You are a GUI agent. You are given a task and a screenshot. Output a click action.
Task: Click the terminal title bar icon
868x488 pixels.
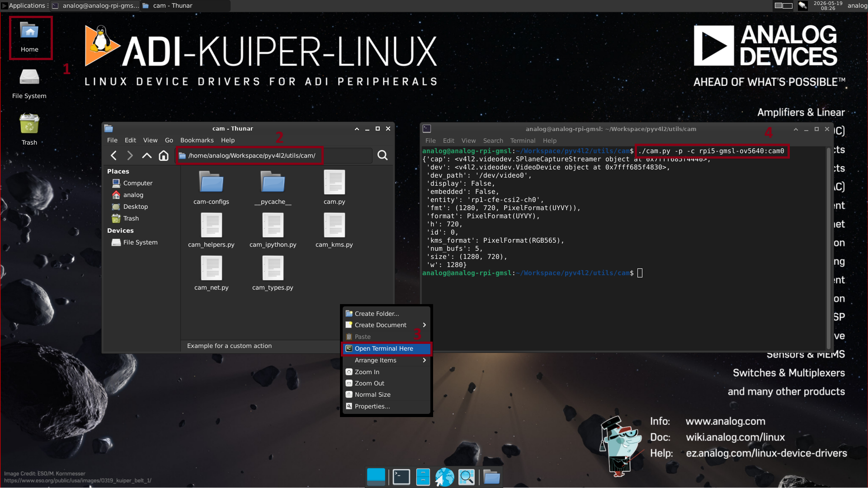[427, 129]
